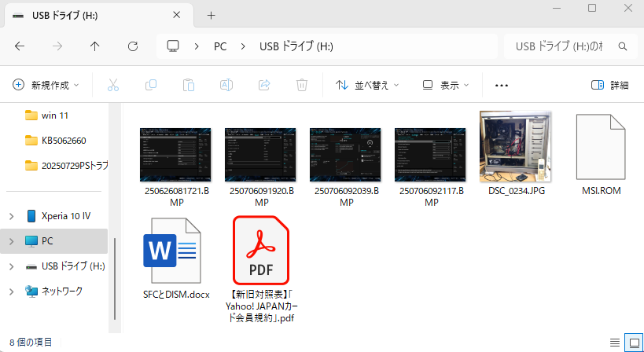
Task: Click chevron after the monitor icon in address bar
Action: pyautogui.click(x=197, y=46)
